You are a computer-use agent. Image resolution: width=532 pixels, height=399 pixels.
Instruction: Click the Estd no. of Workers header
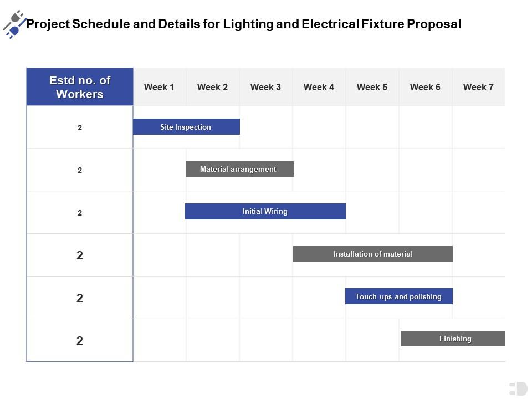point(80,87)
